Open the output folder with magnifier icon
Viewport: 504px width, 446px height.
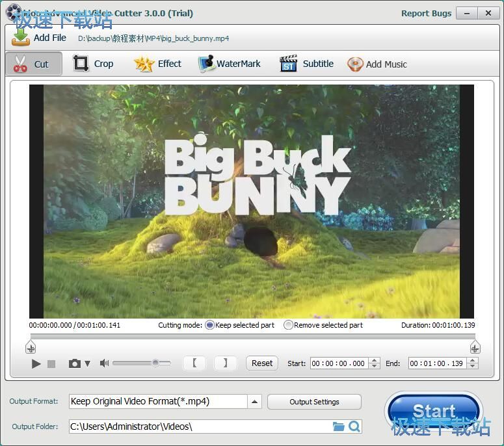pyautogui.click(x=354, y=426)
